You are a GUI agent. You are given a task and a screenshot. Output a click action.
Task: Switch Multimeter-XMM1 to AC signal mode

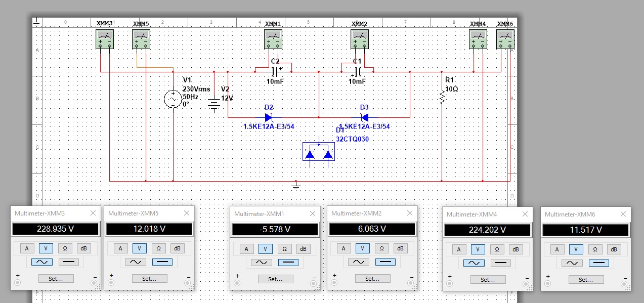click(x=261, y=263)
